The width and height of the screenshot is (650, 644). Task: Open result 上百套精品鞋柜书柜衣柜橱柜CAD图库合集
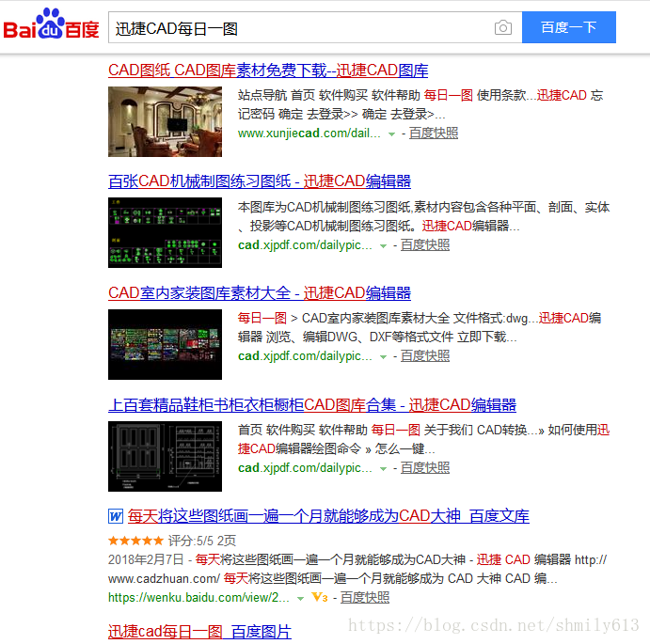tap(312, 405)
